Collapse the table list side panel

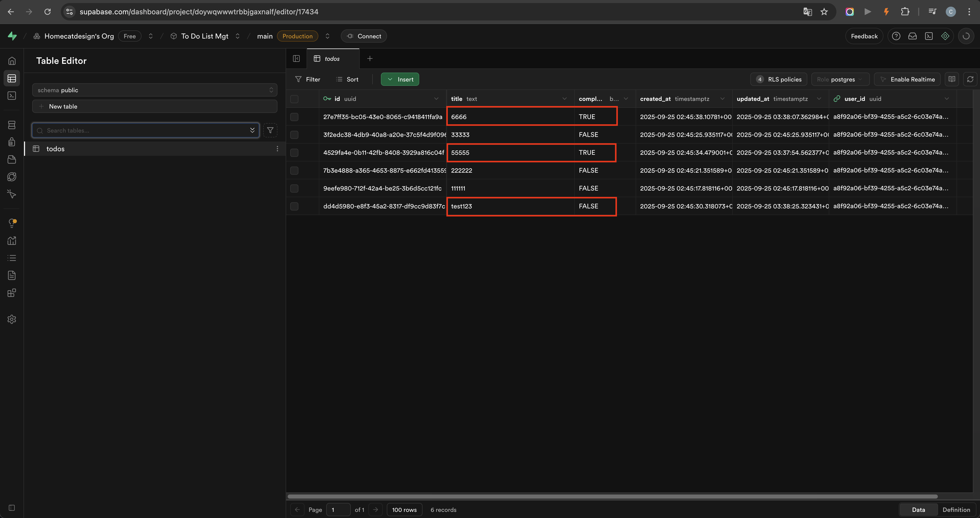296,58
